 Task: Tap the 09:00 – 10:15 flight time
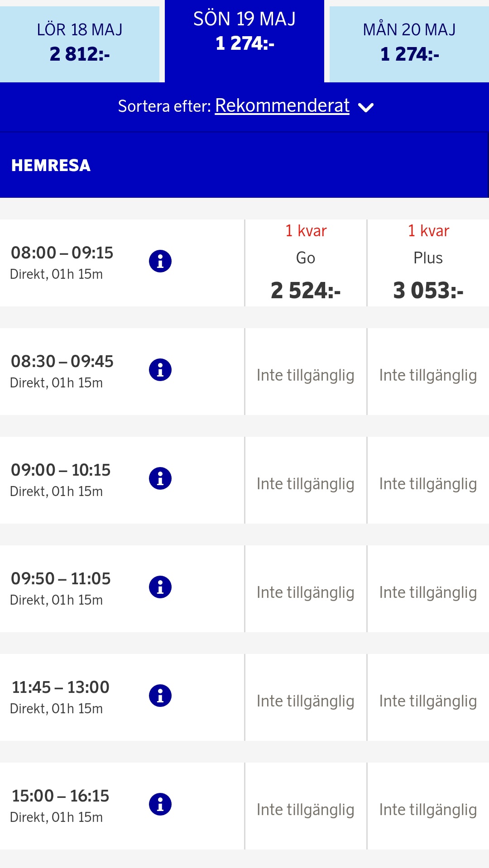(61, 470)
